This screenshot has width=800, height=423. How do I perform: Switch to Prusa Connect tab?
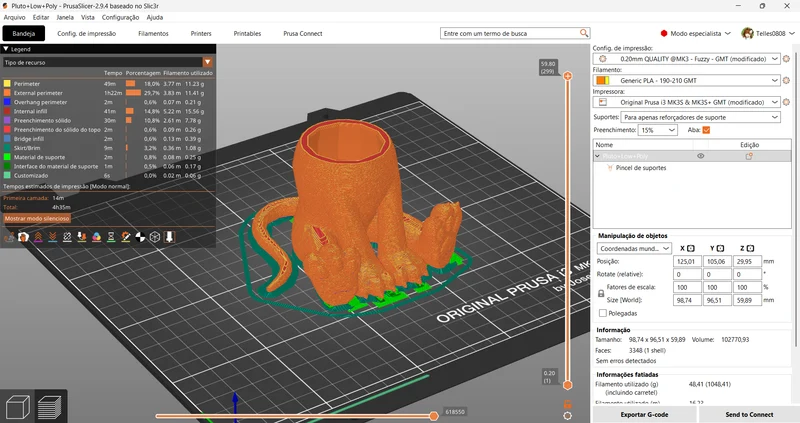click(x=303, y=34)
